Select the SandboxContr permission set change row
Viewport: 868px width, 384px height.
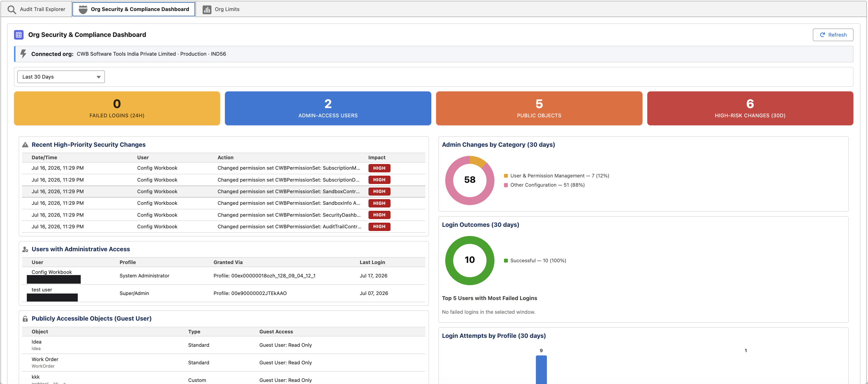pos(224,192)
